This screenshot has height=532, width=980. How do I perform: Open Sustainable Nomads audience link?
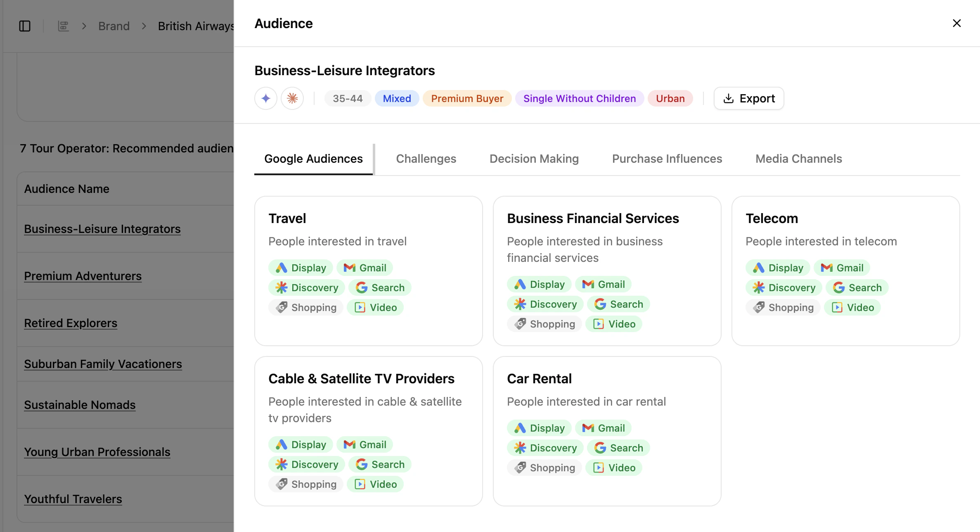[x=80, y=405]
